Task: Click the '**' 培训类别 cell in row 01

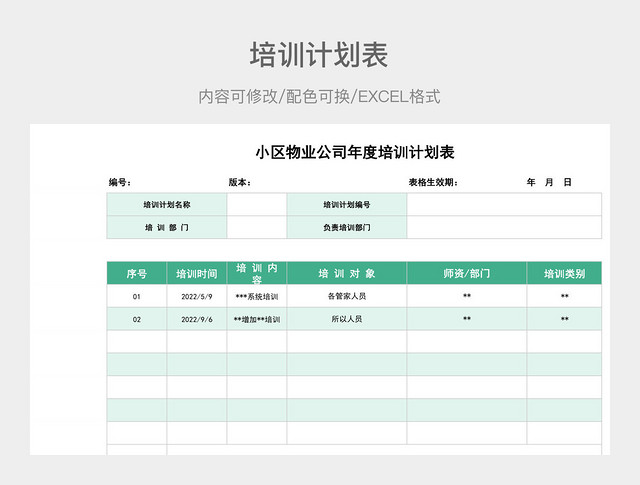Action: click(564, 296)
